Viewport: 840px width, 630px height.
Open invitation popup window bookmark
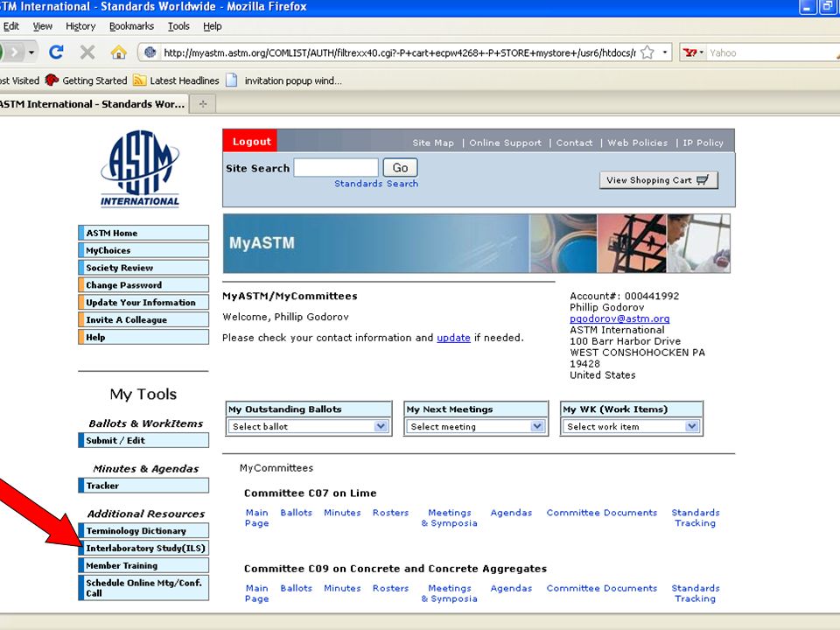pos(283,80)
